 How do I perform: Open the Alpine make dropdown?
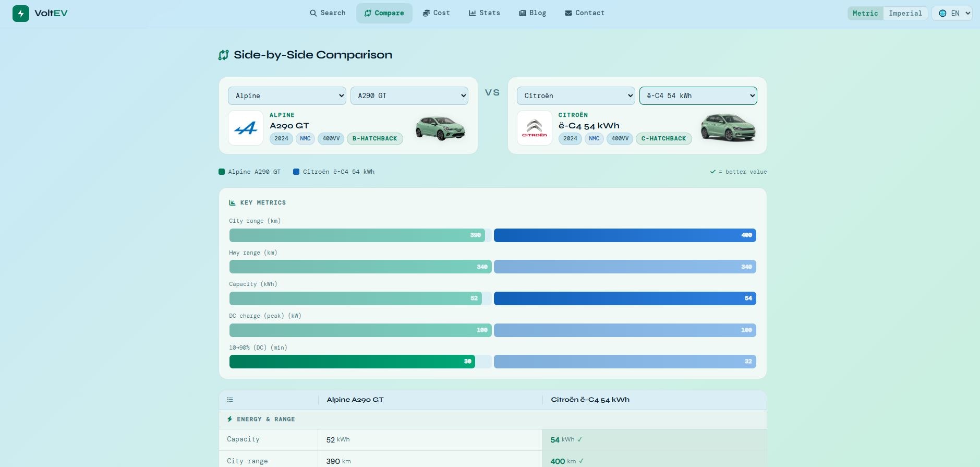point(287,95)
